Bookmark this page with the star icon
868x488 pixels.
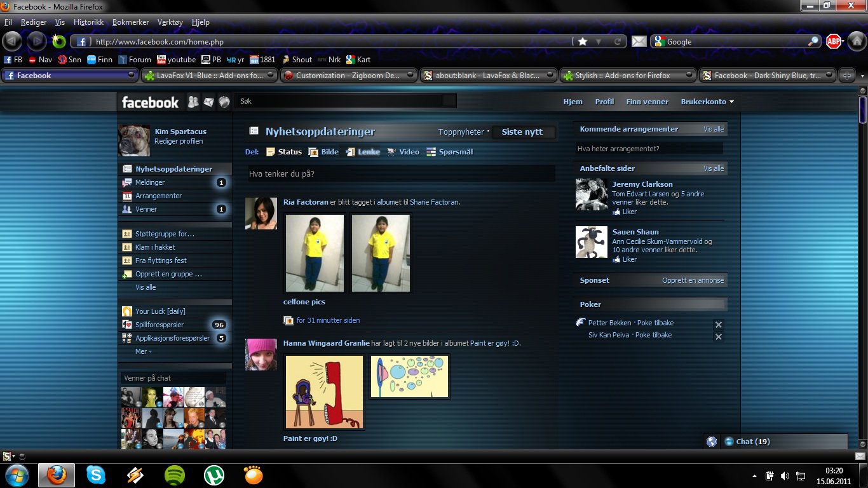[583, 42]
